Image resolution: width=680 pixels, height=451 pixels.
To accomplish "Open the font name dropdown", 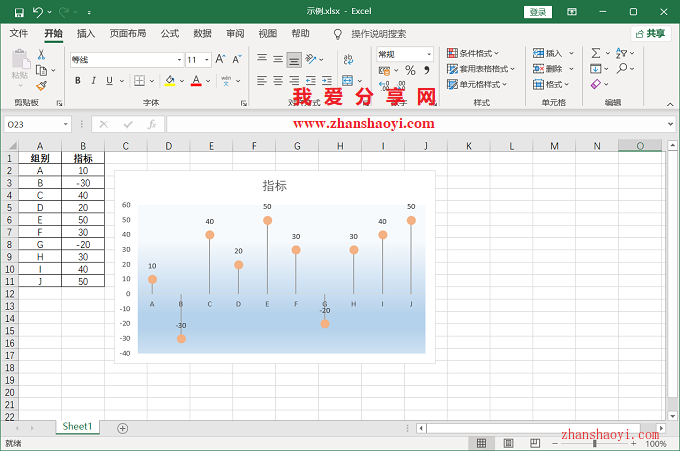I will pyautogui.click(x=179, y=60).
